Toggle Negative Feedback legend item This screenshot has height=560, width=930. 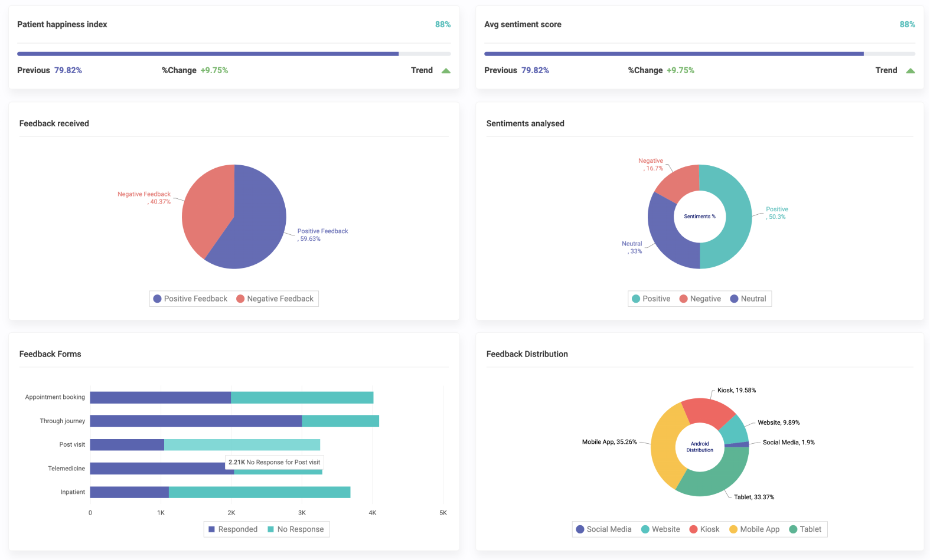(x=275, y=299)
